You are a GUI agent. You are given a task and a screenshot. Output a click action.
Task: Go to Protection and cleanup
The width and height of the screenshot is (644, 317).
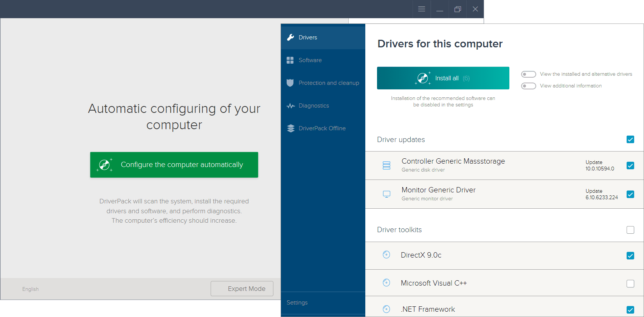tap(323, 83)
